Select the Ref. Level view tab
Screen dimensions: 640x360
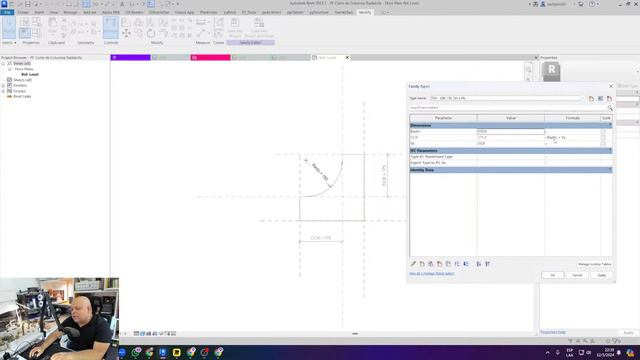[x=327, y=58]
